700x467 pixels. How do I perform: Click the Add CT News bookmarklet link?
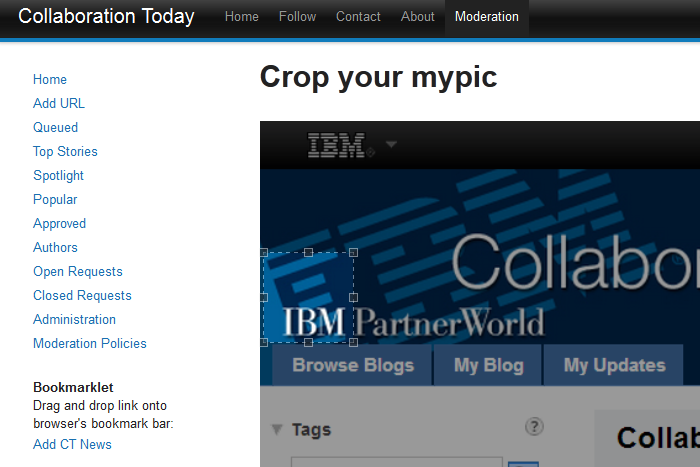click(x=72, y=444)
